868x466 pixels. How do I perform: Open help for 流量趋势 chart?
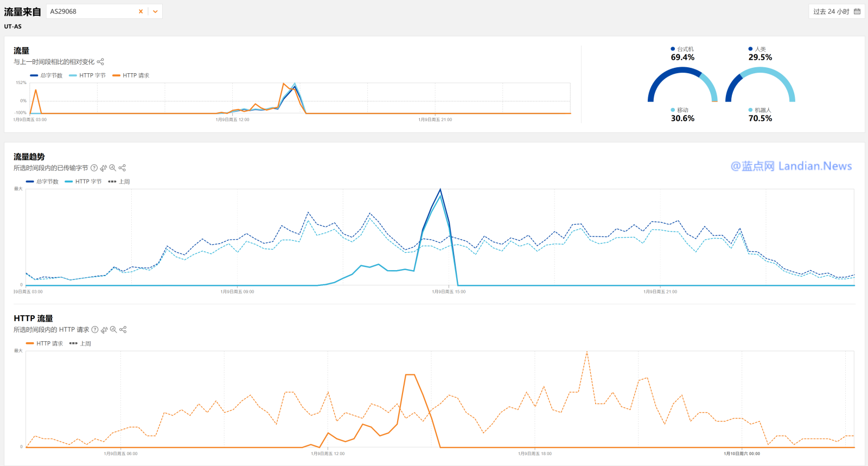point(94,168)
